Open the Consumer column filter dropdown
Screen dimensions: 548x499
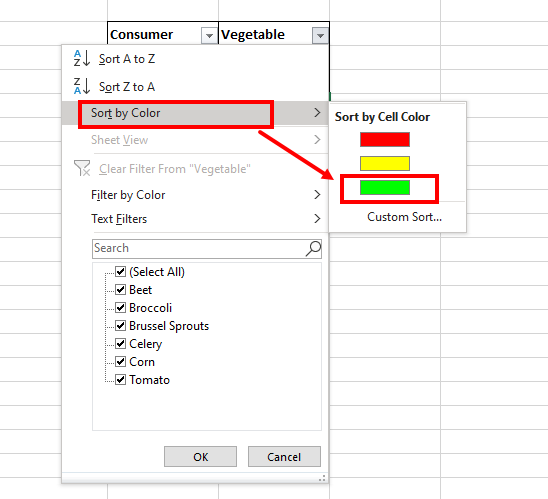point(209,36)
